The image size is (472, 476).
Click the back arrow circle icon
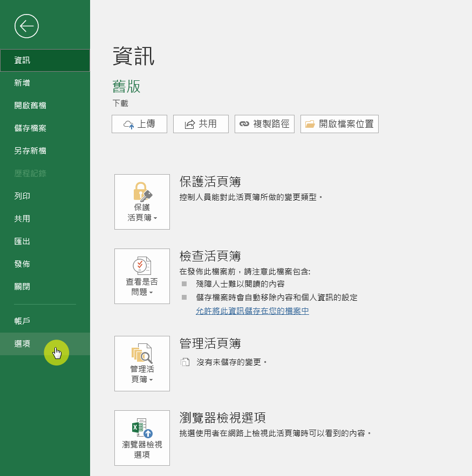[26, 26]
